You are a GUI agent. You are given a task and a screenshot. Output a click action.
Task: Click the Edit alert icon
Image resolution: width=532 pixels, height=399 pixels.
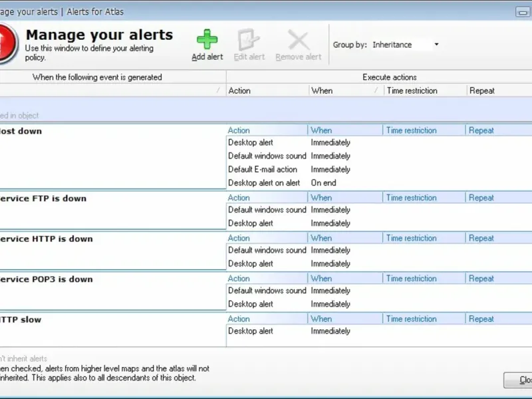point(249,39)
